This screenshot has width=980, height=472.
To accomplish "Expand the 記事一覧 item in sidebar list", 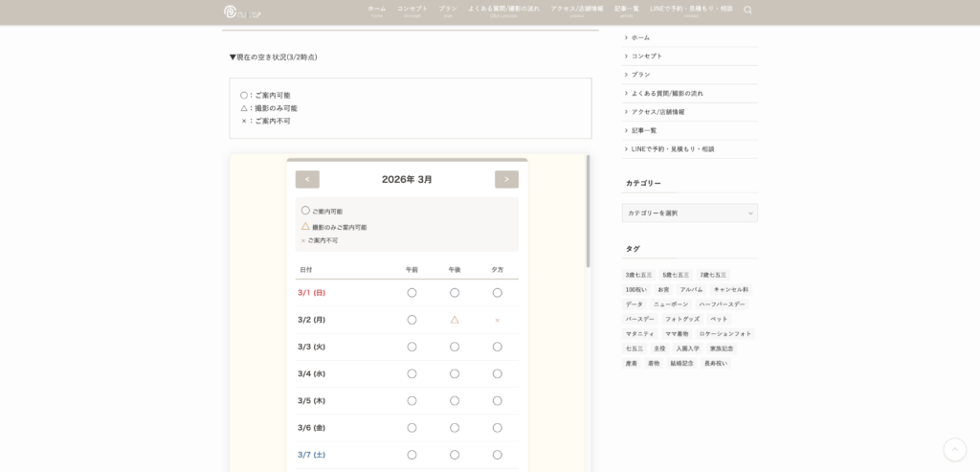I will click(x=643, y=130).
